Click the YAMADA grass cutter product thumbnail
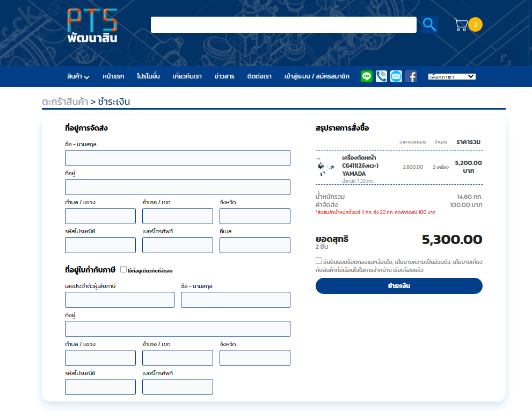532x416 pixels. [325, 167]
